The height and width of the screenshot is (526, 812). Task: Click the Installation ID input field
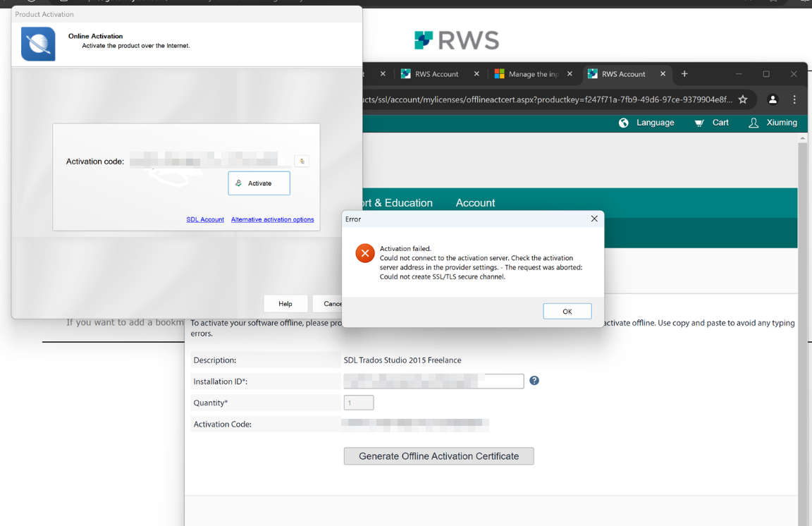coord(433,381)
